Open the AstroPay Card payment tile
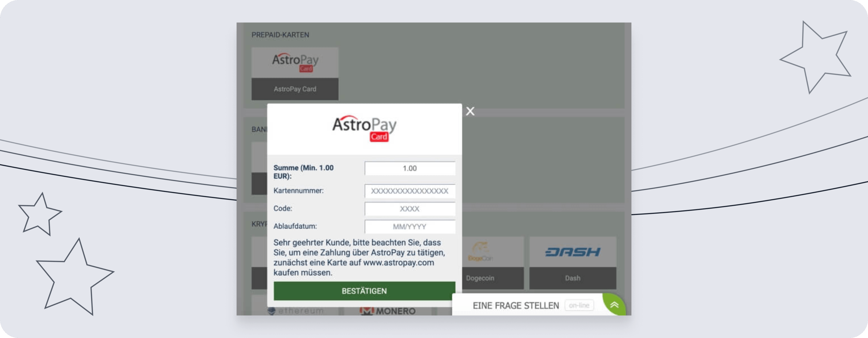The height and width of the screenshot is (338, 868). point(295,73)
